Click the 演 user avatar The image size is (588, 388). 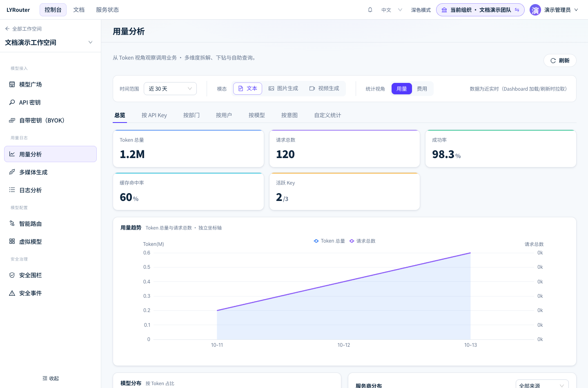[x=535, y=10]
